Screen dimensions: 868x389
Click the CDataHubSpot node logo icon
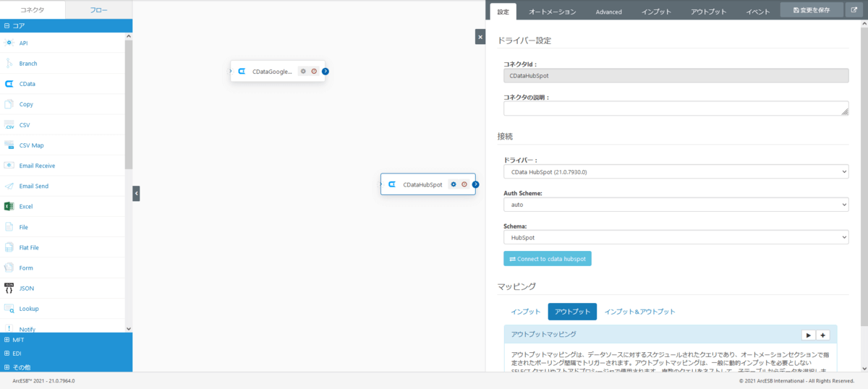click(391, 184)
